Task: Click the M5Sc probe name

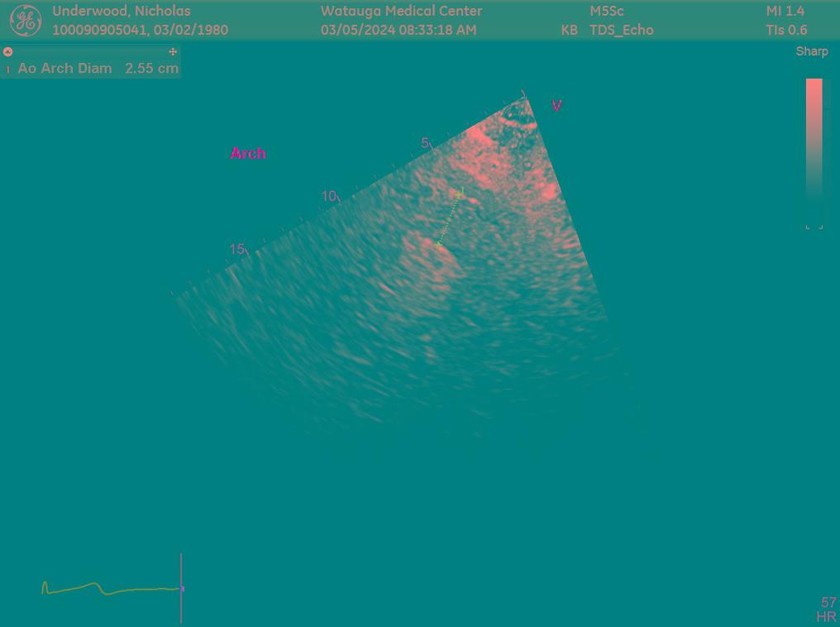Action: (x=607, y=12)
